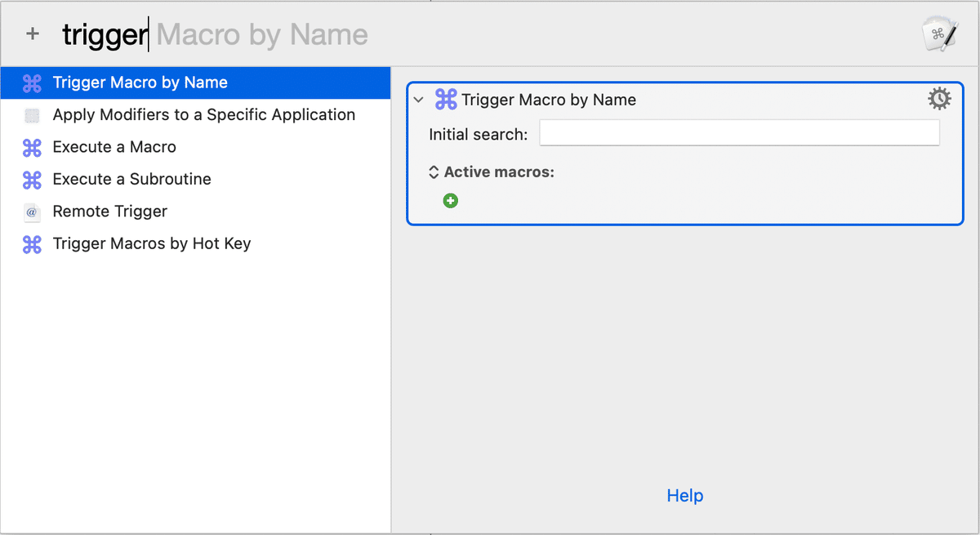Select Remote Trigger action
The width and height of the screenshot is (980, 535).
(196, 212)
